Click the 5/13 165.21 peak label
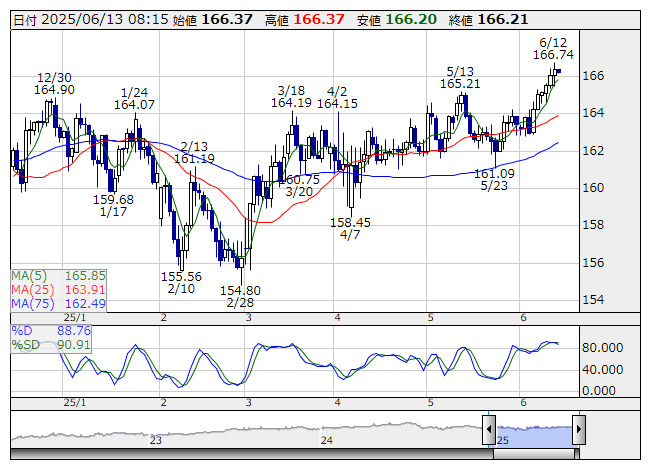 point(460,77)
